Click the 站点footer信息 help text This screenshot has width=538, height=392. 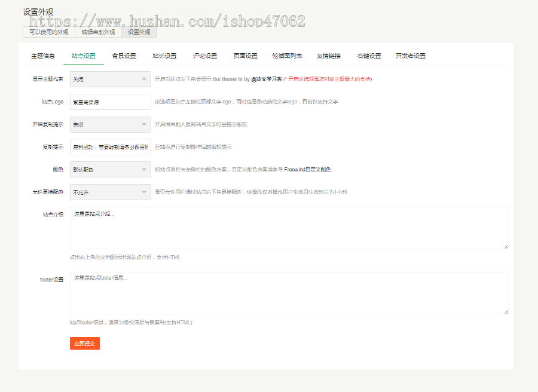pos(131,323)
